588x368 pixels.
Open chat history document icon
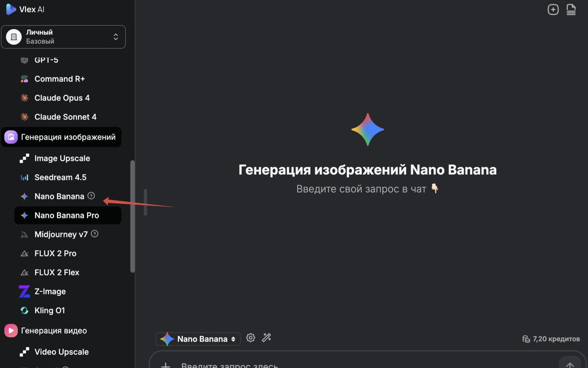571,9
